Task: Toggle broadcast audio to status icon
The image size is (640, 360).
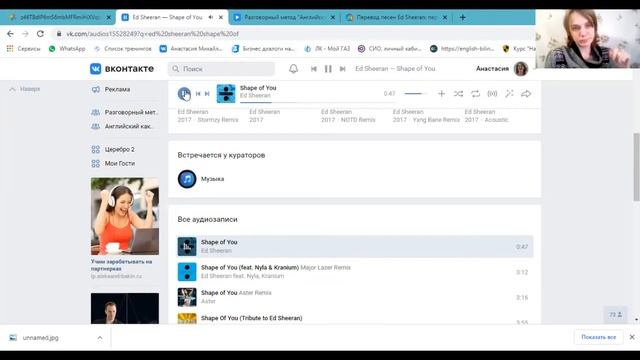Action: point(492,94)
